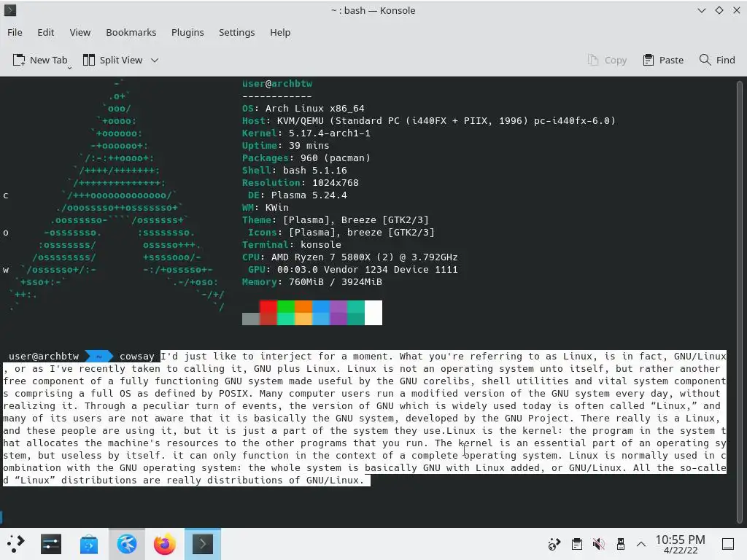
Task: Click the New Tab button
Action: pyautogui.click(x=40, y=60)
